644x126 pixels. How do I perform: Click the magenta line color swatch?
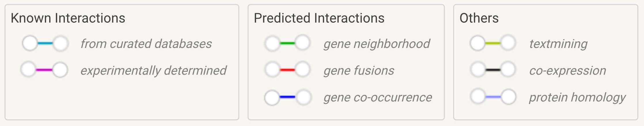44,70
